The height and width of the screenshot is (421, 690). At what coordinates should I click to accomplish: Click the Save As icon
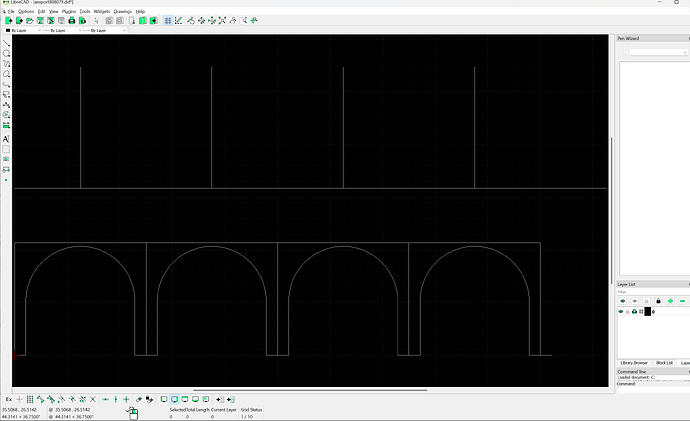coord(51,21)
